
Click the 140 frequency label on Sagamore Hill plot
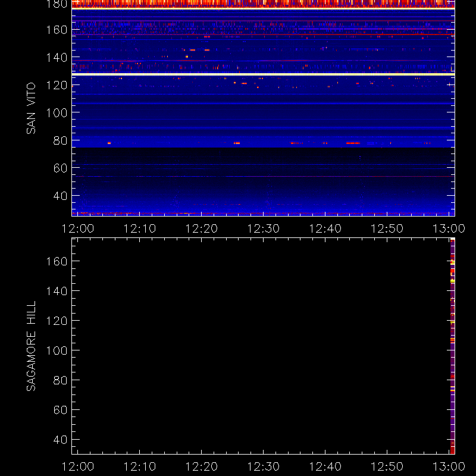click(57, 291)
